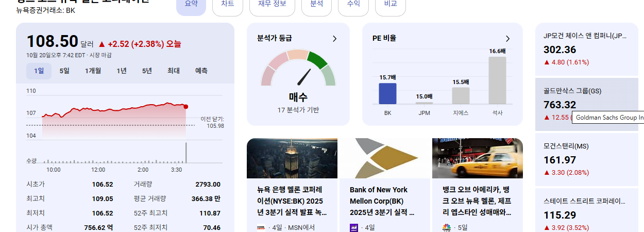Click the 매수 analyst rating gauge
This screenshot has width=644, height=232.
pos(298,68)
